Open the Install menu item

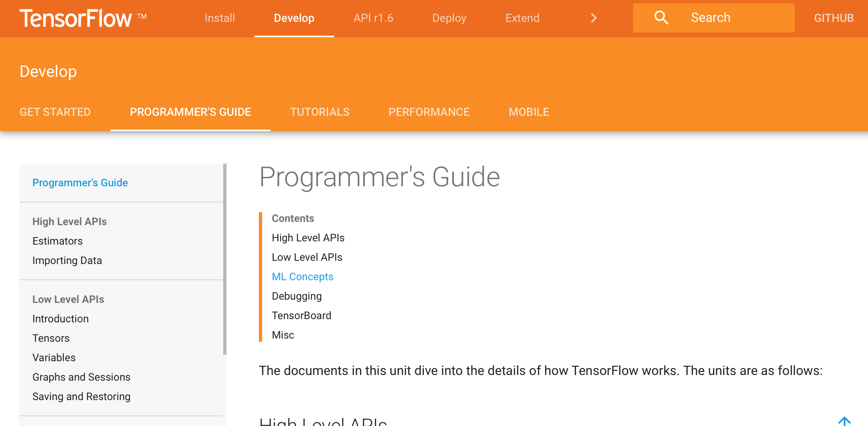[220, 18]
